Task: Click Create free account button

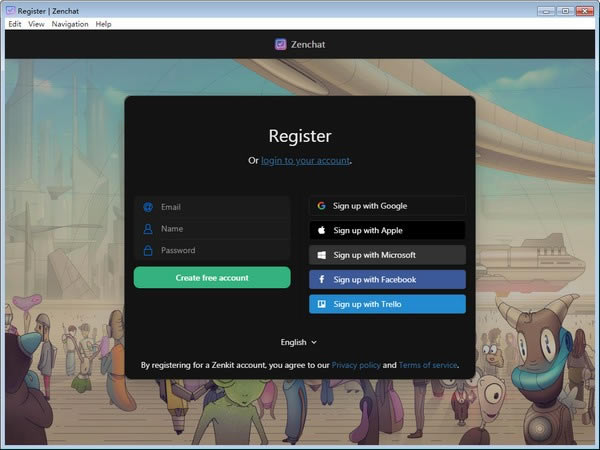Action: pos(212,277)
